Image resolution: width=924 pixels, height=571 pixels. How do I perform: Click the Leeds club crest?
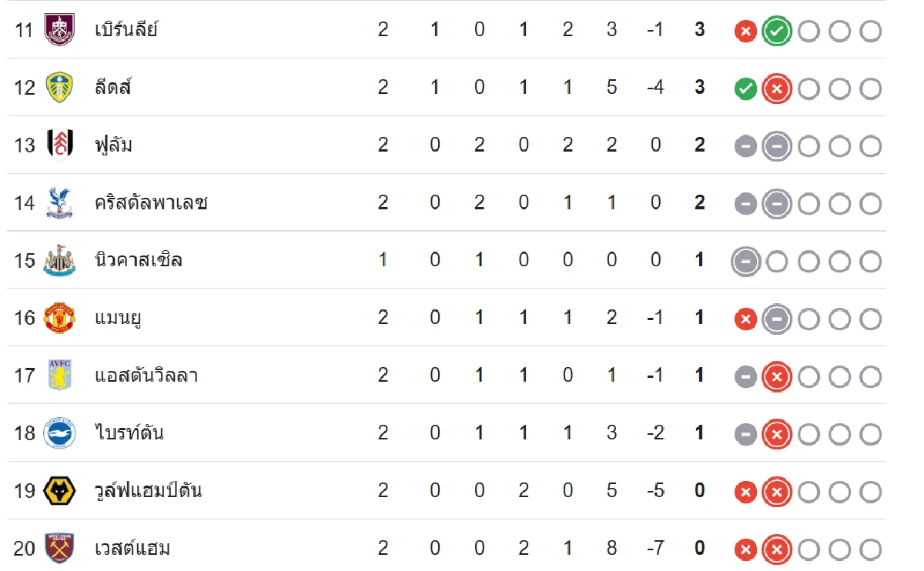(59, 87)
